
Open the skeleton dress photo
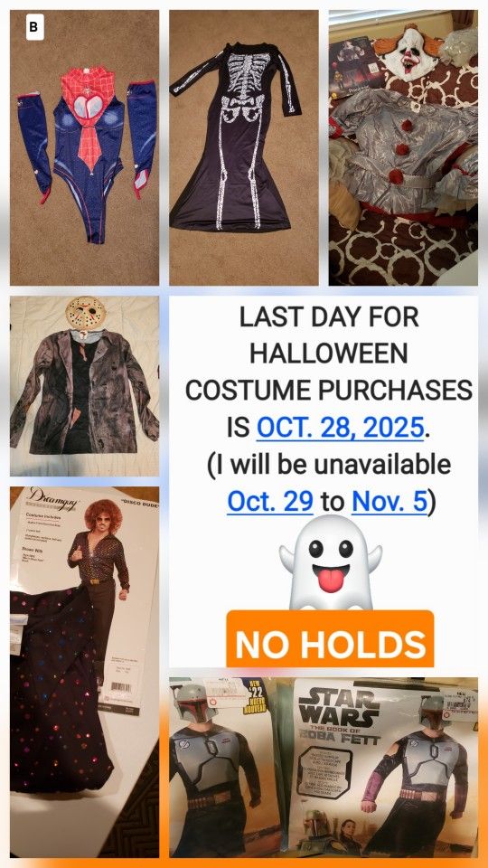coord(243,147)
